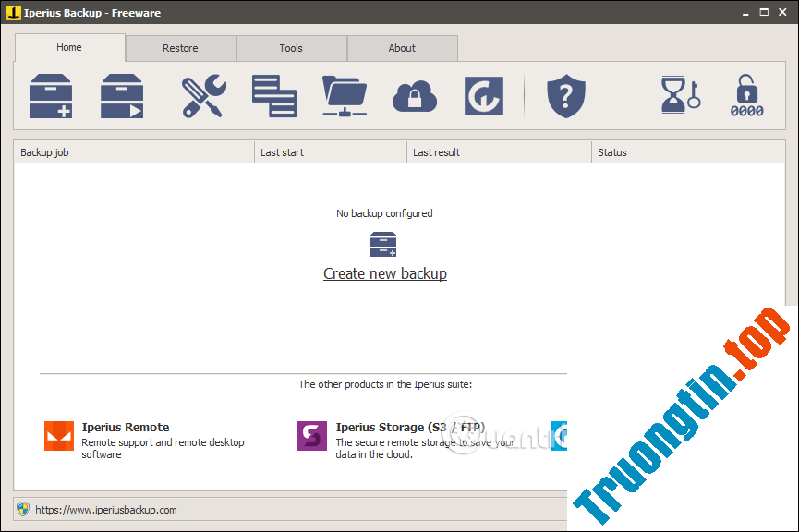This screenshot has height=532, width=799.
Task: Click the Iperius Remote product icon
Action: tap(58, 435)
